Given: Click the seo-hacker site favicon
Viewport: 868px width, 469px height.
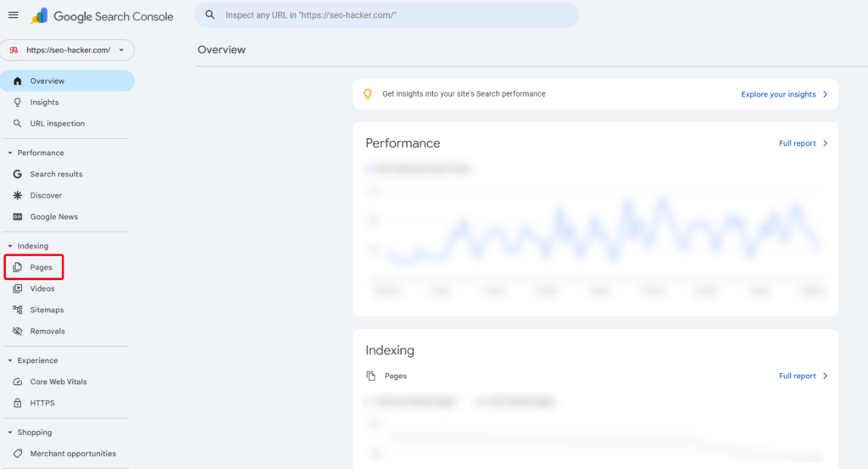Looking at the screenshot, I should pos(14,50).
